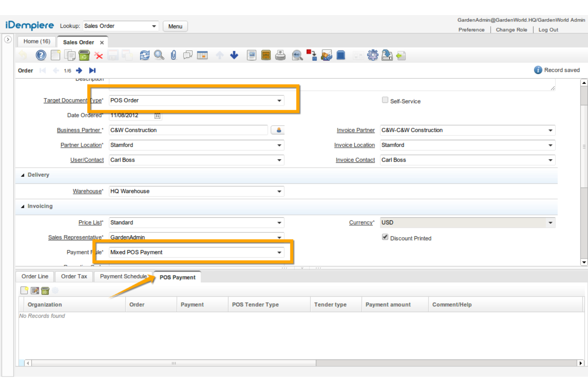588x392 pixels.
Task: Expand the collapsed left side panel
Action: (8, 39)
